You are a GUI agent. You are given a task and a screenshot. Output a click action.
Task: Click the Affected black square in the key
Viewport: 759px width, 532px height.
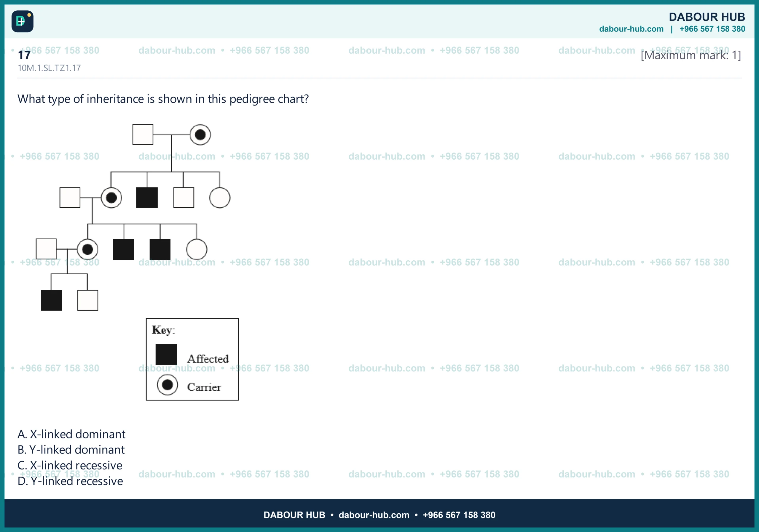tap(166, 354)
